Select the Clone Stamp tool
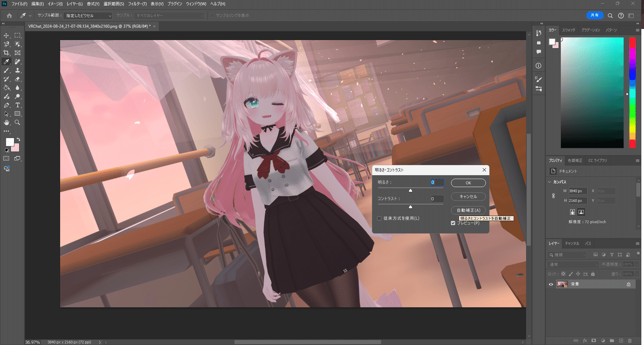644x345 pixels. tap(18, 70)
